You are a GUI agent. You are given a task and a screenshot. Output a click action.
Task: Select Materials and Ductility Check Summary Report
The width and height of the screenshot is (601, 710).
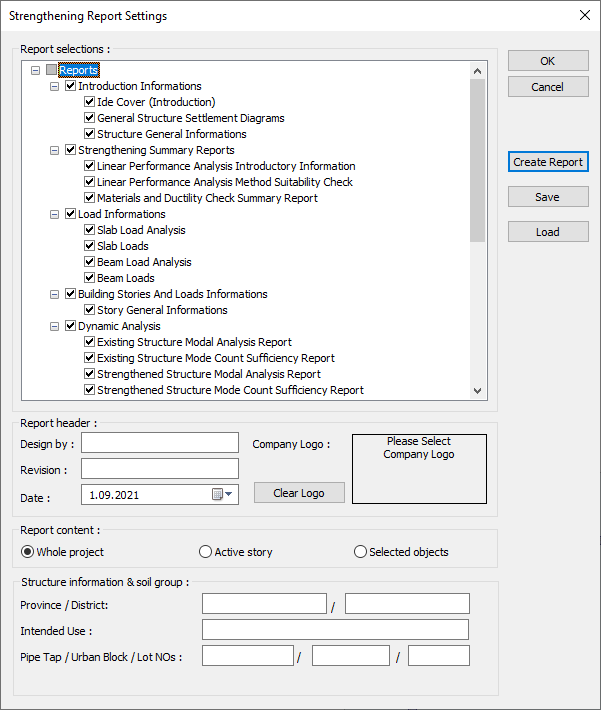[x=207, y=198]
